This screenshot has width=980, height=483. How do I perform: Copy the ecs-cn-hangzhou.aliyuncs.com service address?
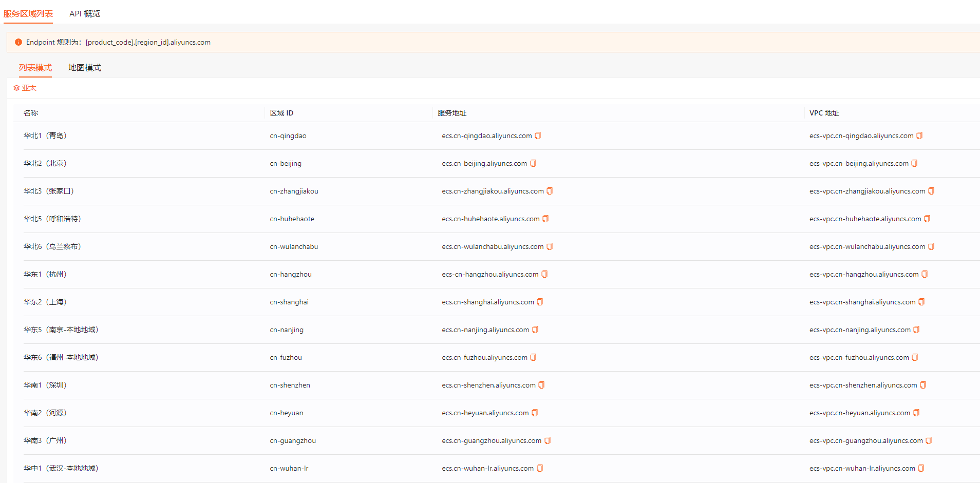544,274
